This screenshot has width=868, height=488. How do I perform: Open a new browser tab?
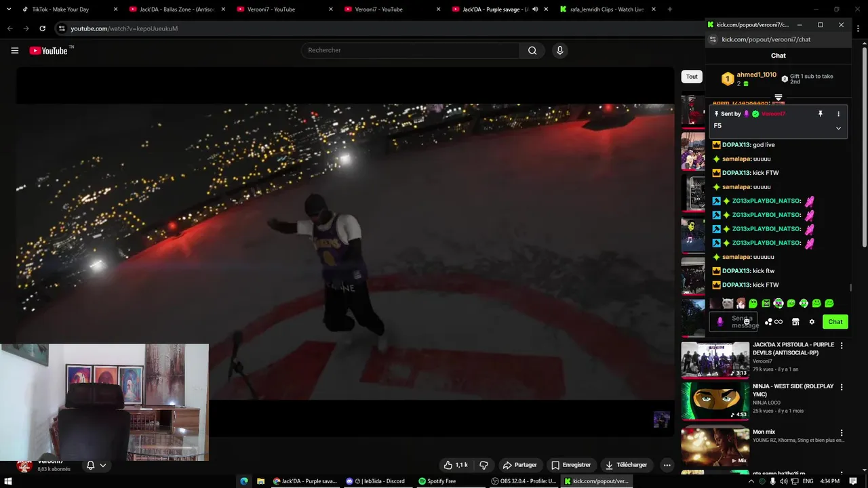coord(670,9)
